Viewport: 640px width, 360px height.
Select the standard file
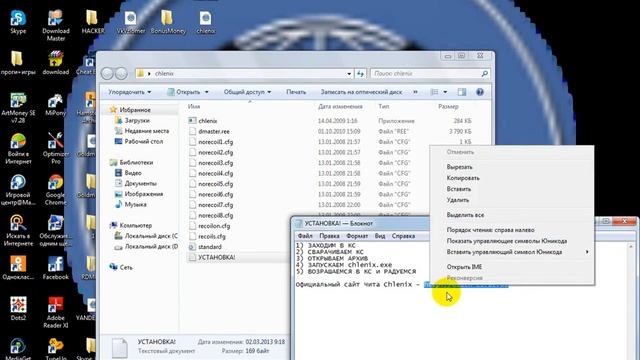pos(205,247)
